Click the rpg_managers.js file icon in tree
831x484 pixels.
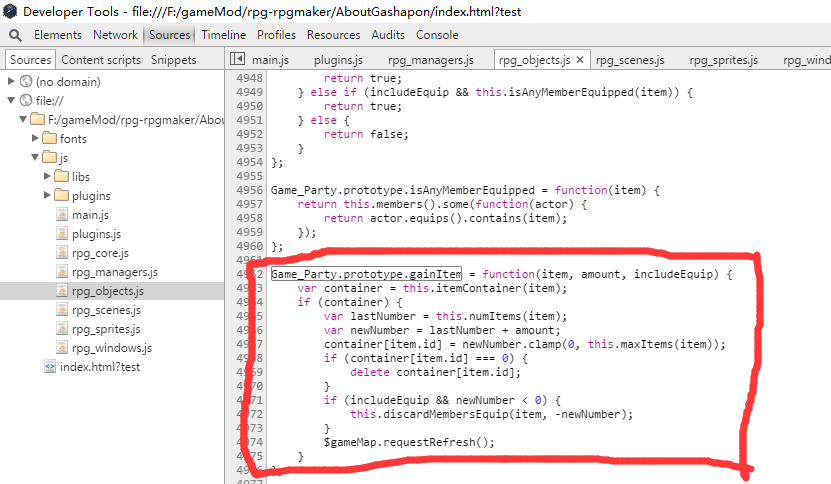pos(62,271)
